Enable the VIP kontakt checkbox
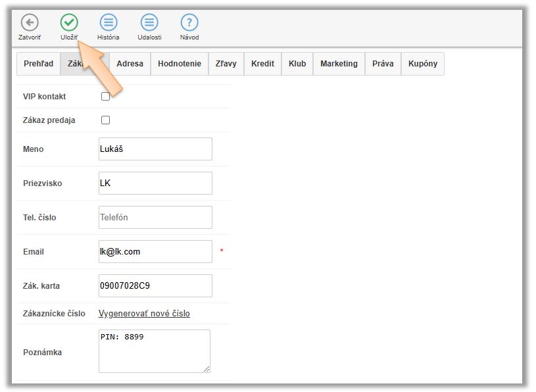Screen dimensions: 536x392 [105, 97]
